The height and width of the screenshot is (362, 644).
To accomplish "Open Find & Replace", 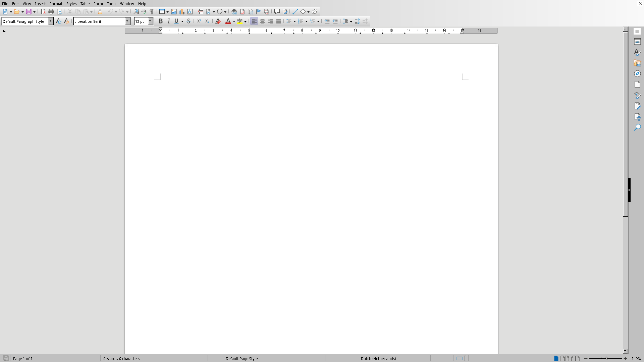I will pyautogui.click(x=136, y=12).
